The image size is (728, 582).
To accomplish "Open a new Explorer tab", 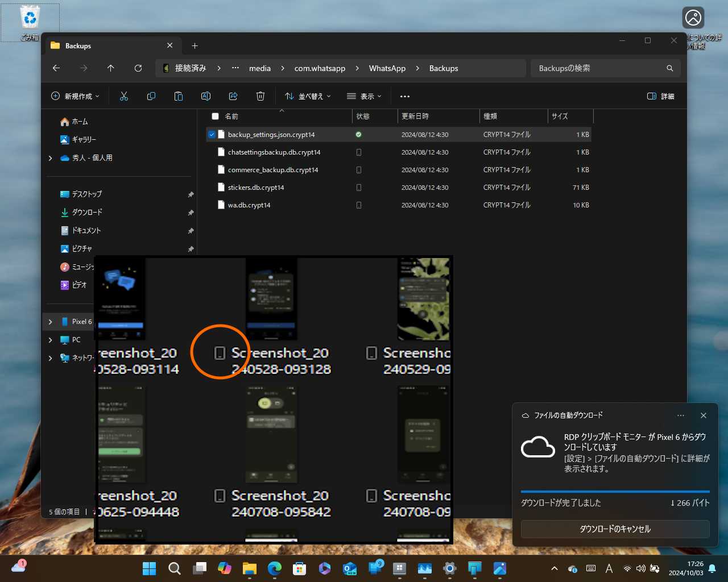I will coord(195,45).
